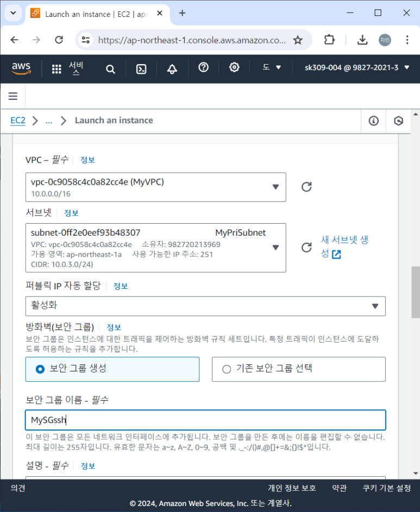Open the tab search dropdown chevron
Screen dimensions: 420x512
13,13
